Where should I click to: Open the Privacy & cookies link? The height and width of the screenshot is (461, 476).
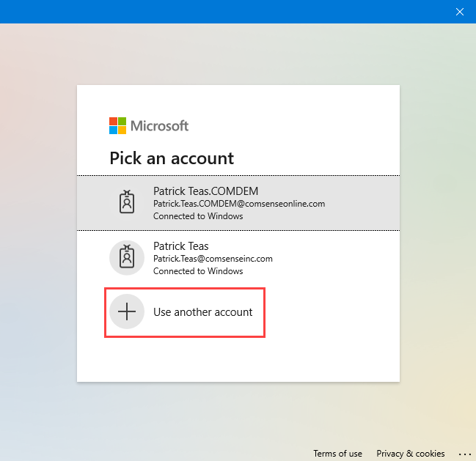411,454
